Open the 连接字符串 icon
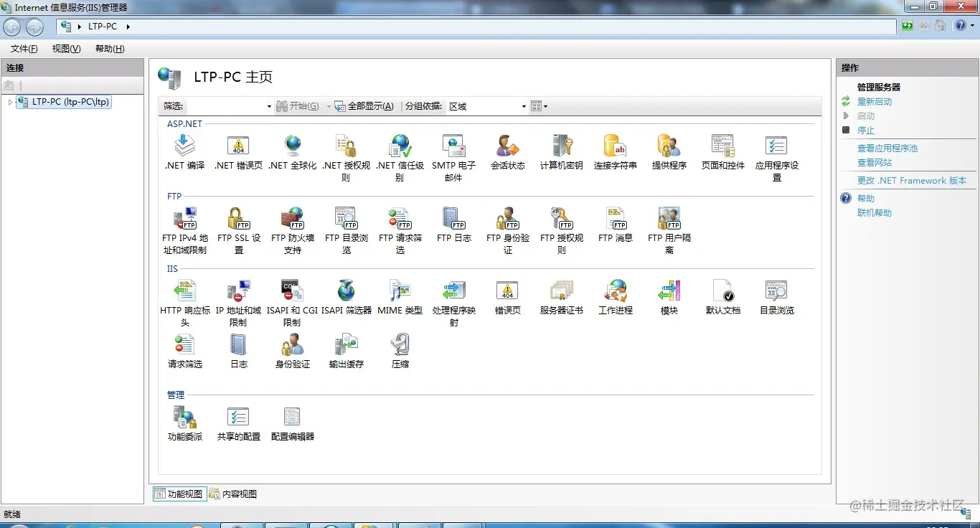This screenshot has height=528, width=980. coord(616,146)
